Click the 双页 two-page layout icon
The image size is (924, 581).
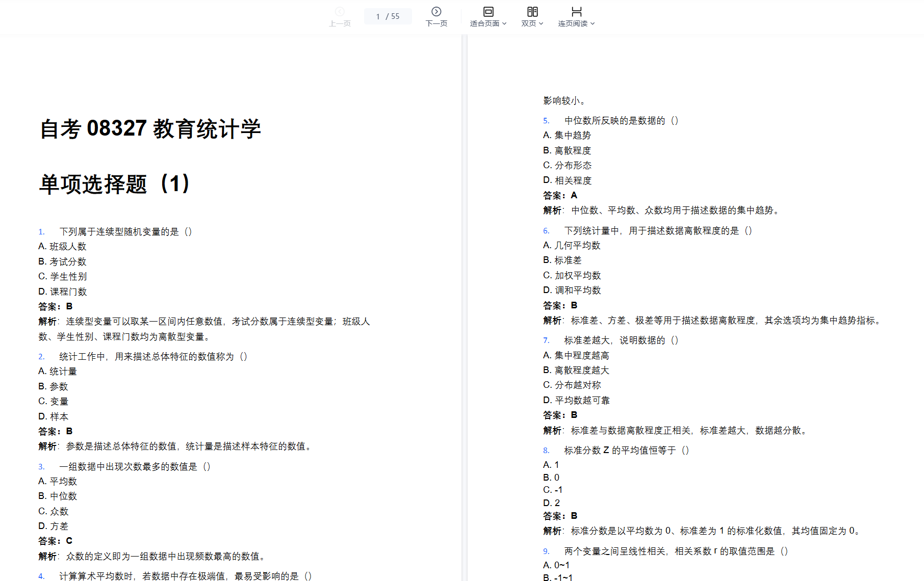(532, 11)
